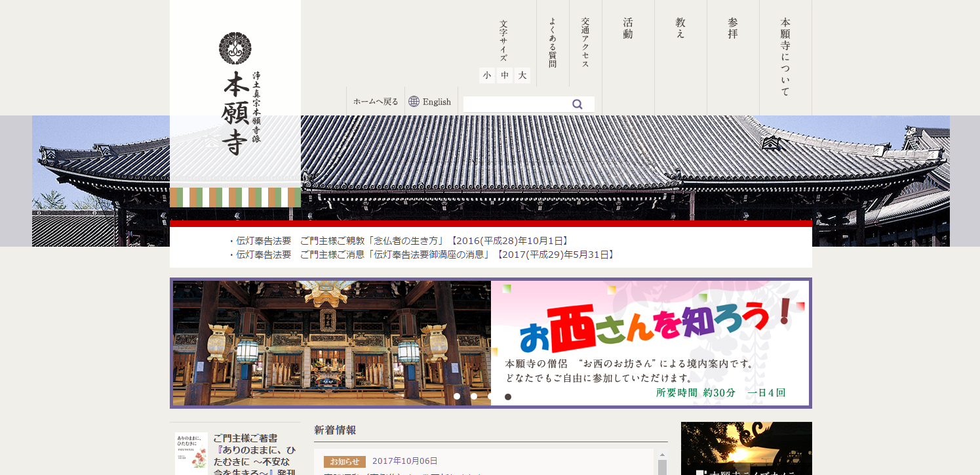Open the よくある質問 FAQ menu
This screenshot has width=980, height=475.
pos(553,43)
